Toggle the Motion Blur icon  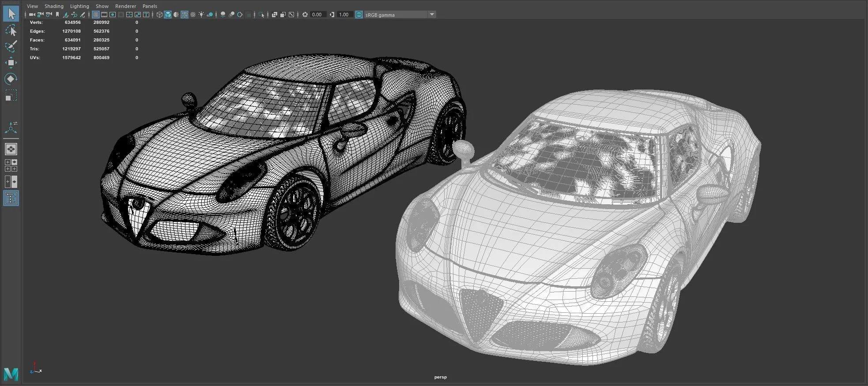click(231, 15)
